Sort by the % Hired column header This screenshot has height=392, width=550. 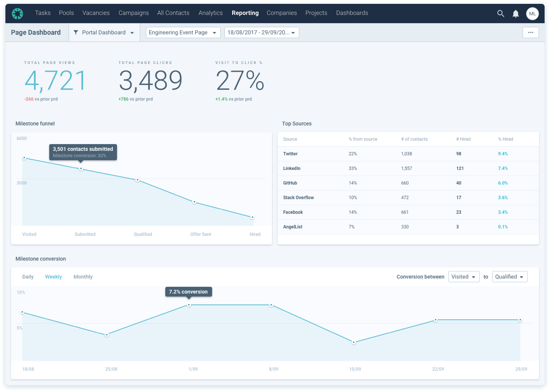[x=506, y=139]
